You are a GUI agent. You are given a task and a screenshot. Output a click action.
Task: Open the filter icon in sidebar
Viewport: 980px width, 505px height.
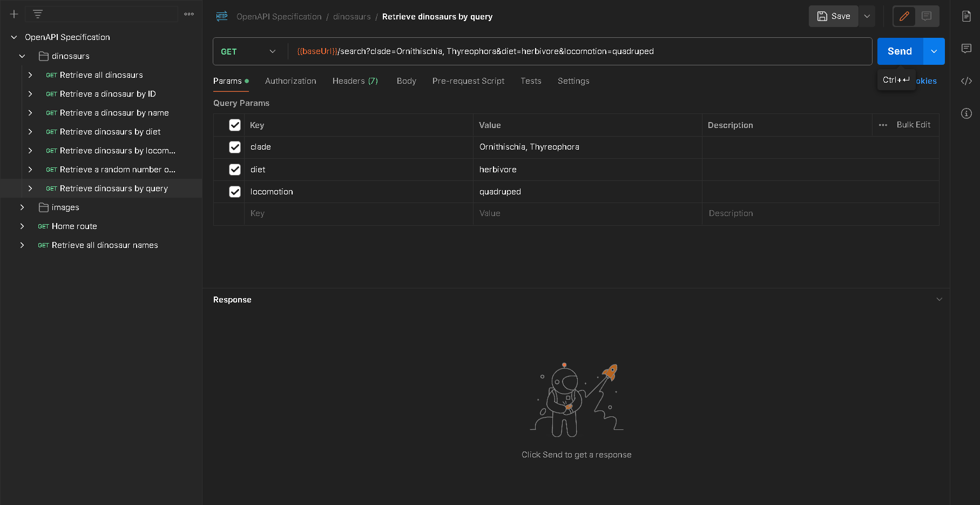click(x=38, y=14)
